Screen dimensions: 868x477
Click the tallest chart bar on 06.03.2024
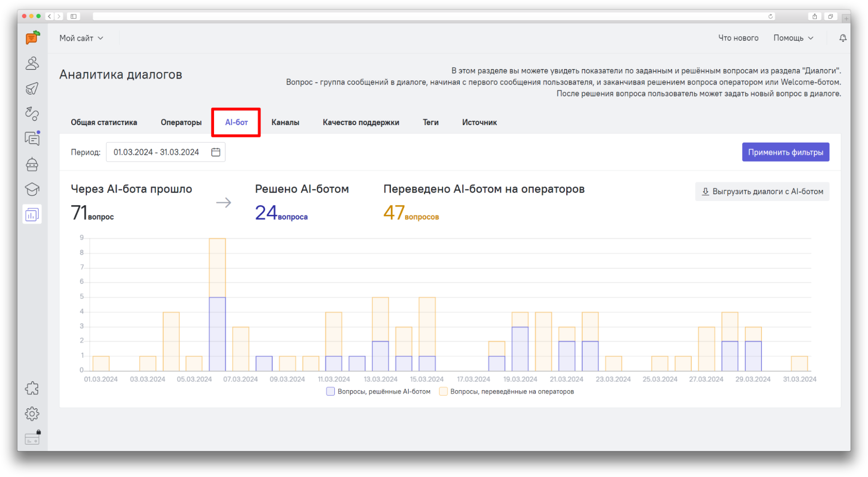click(x=217, y=304)
